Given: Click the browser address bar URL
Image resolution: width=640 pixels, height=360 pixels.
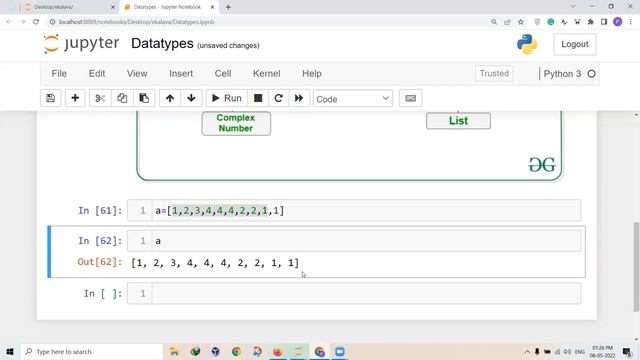Looking at the screenshot, I should pyautogui.click(x=136, y=22).
